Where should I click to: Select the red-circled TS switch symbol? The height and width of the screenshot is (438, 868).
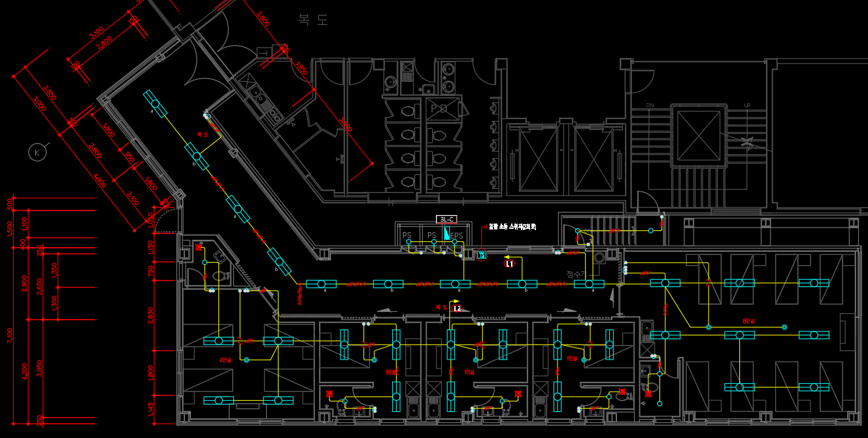(x=482, y=255)
